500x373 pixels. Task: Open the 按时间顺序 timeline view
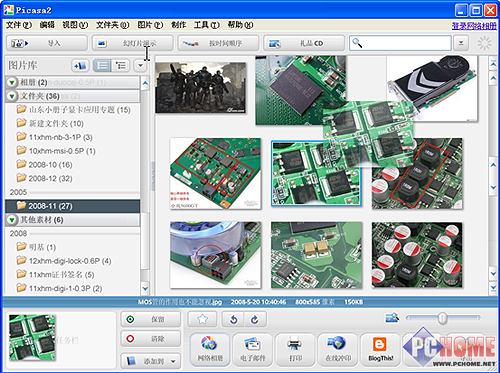(x=218, y=43)
